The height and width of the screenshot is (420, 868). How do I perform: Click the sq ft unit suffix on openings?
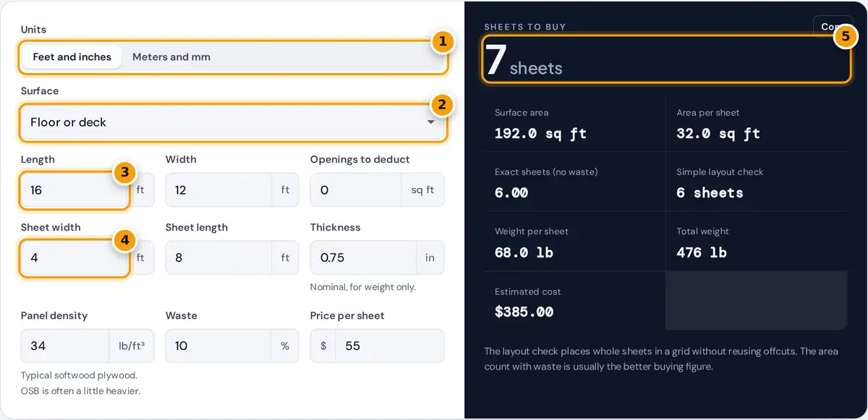point(422,190)
